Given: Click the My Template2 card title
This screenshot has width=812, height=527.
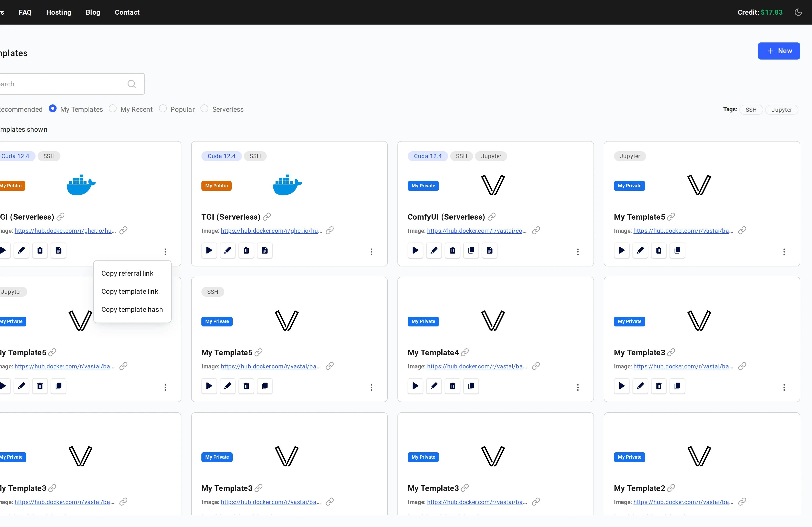Looking at the screenshot, I should [639, 488].
